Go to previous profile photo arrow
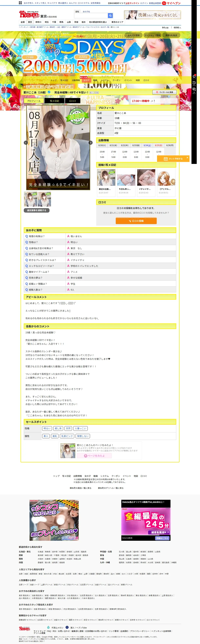Viewport: 200px width, 644px height. point(26,142)
